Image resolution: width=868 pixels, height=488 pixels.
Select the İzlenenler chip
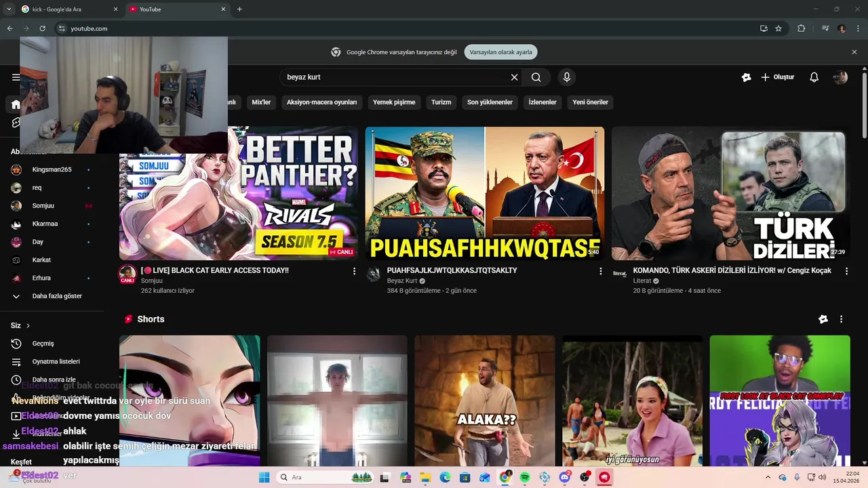pyautogui.click(x=542, y=102)
